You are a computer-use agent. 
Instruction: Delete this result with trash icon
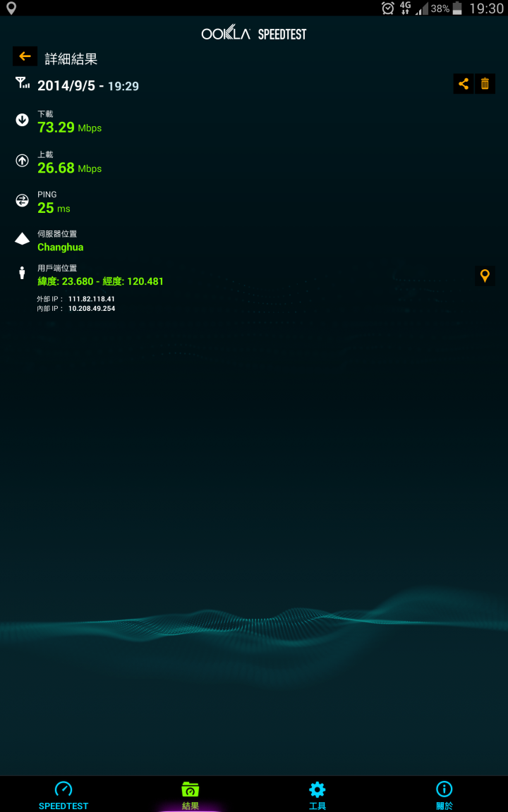(485, 84)
